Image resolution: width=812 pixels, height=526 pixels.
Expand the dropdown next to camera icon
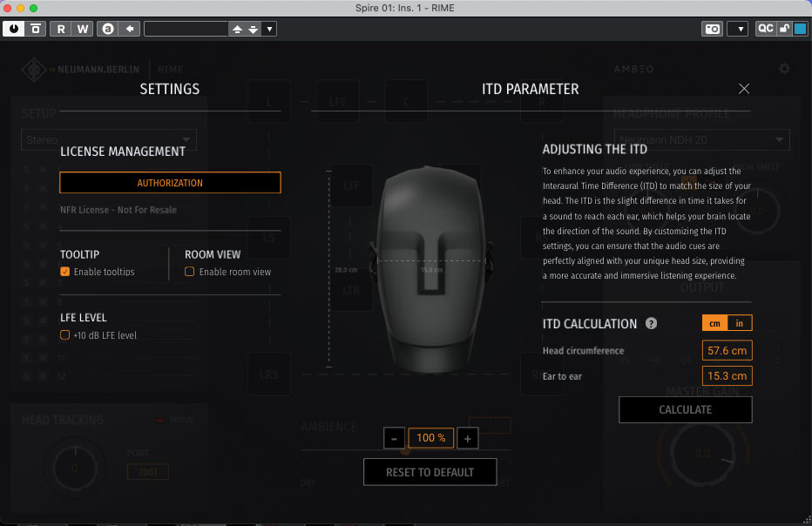point(738,29)
